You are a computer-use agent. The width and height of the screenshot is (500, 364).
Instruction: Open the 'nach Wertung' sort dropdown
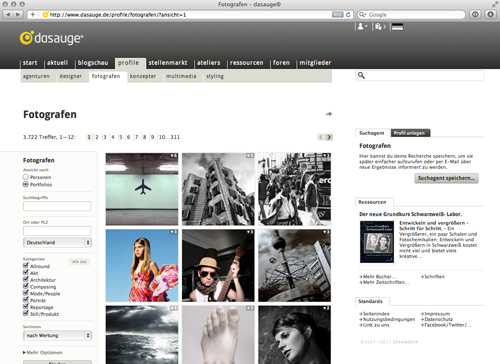tap(57, 335)
